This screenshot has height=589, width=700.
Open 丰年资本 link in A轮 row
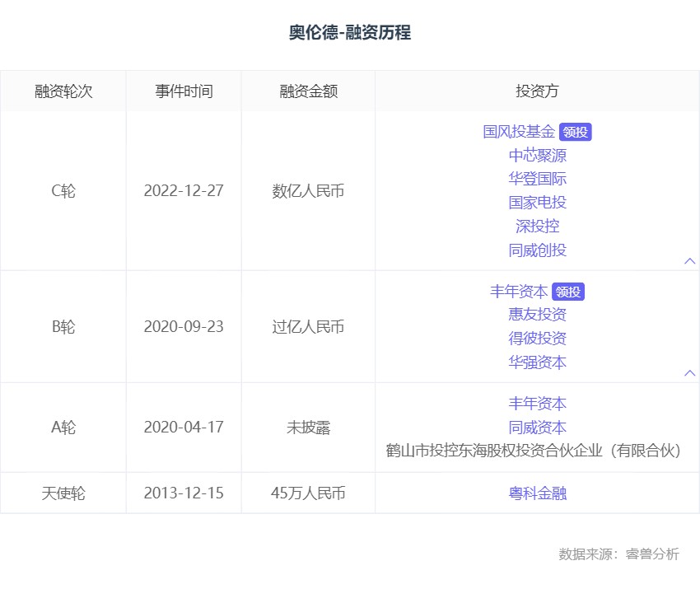(538, 404)
